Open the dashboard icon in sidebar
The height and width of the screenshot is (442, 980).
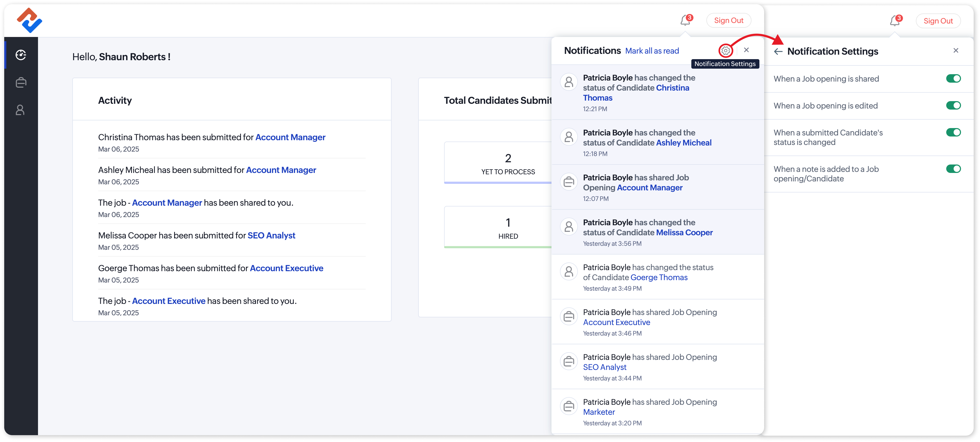(21, 55)
